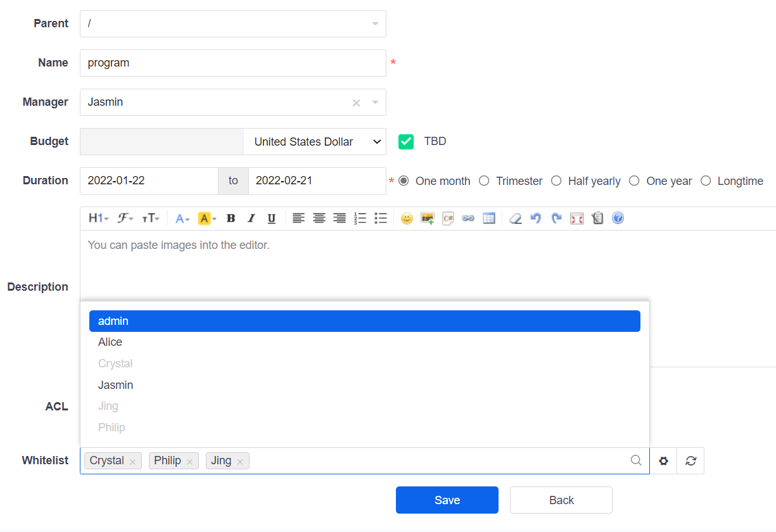
Task: Insert an emoticon into the description
Action: [x=407, y=218]
